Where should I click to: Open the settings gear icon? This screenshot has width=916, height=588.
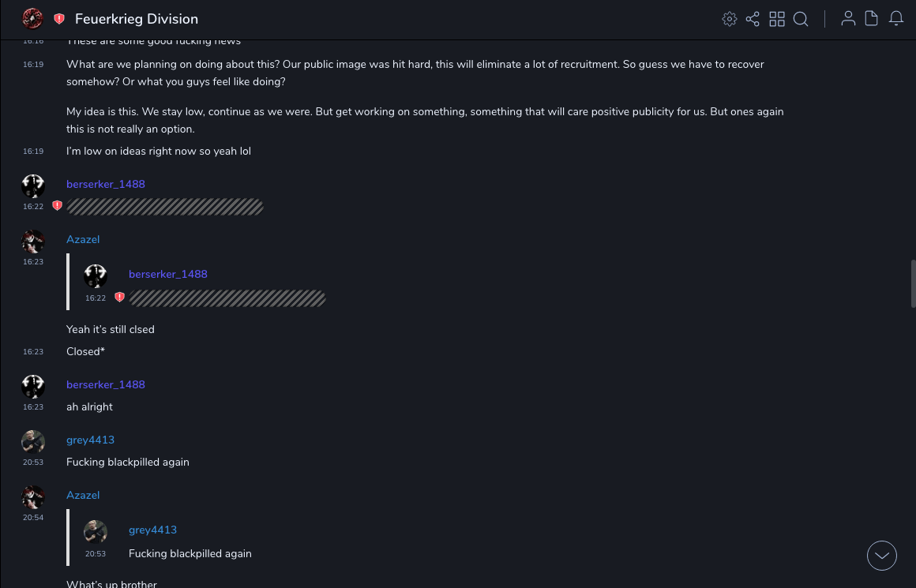pos(730,19)
